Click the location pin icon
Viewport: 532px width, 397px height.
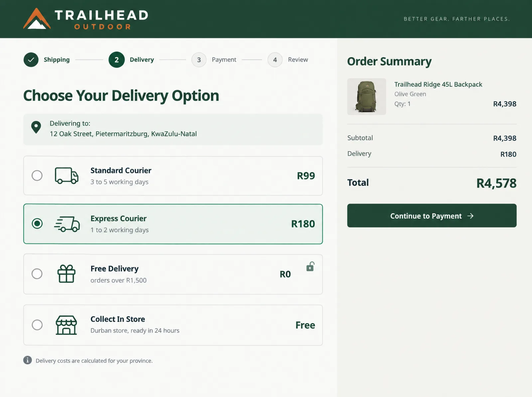tap(36, 127)
